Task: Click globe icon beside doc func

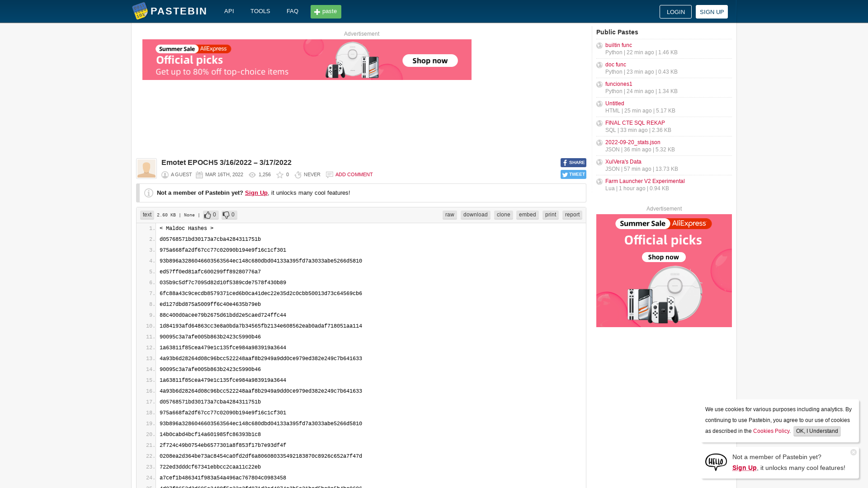Action: (x=599, y=65)
